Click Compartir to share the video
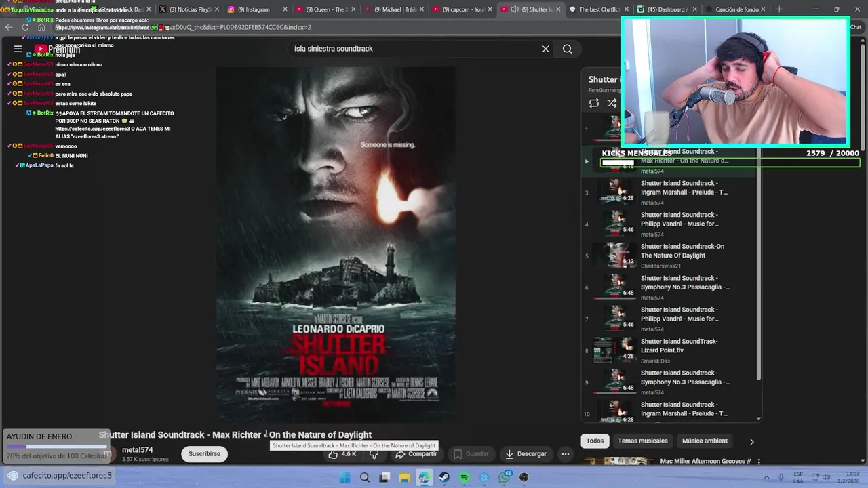This screenshot has height=488, width=868. pos(416,454)
